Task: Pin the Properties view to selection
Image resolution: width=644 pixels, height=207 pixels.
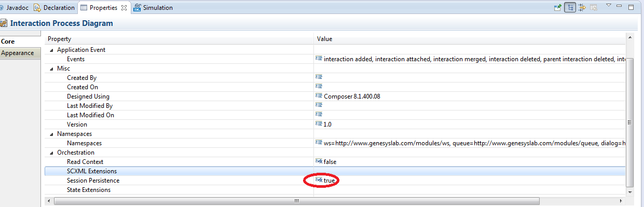Action: [x=558, y=8]
